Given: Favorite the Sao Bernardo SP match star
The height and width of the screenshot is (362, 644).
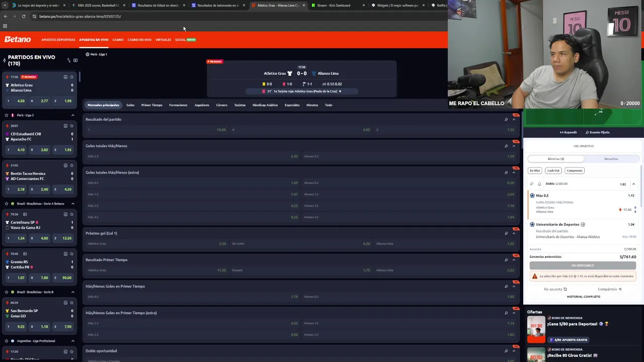Looking at the screenshot, I should coord(72,303).
